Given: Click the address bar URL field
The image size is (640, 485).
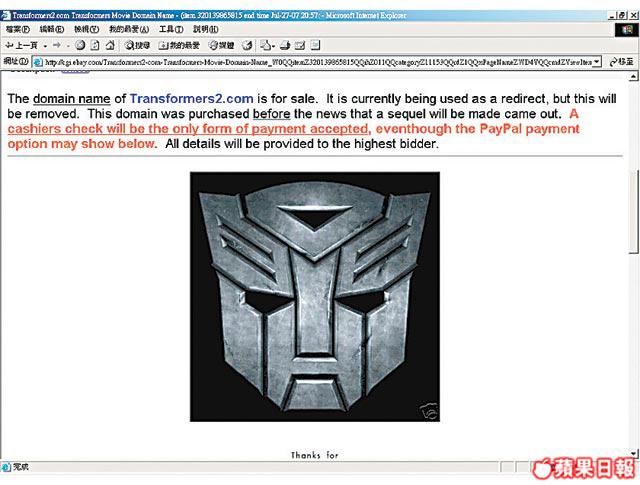Looking at the screenshot, I should (x=318, y=62).
